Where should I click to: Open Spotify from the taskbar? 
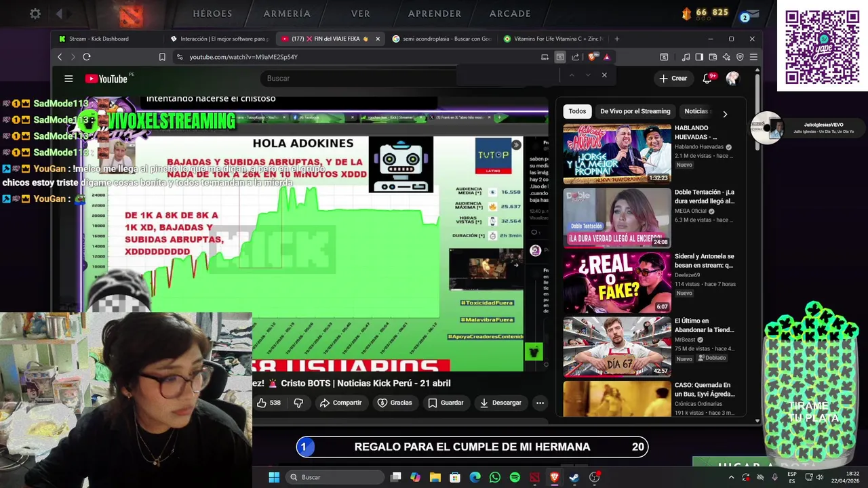click(515, 477)
